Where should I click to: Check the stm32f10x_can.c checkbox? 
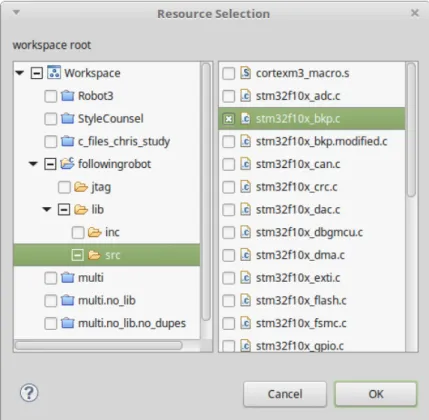click(229, 164)
